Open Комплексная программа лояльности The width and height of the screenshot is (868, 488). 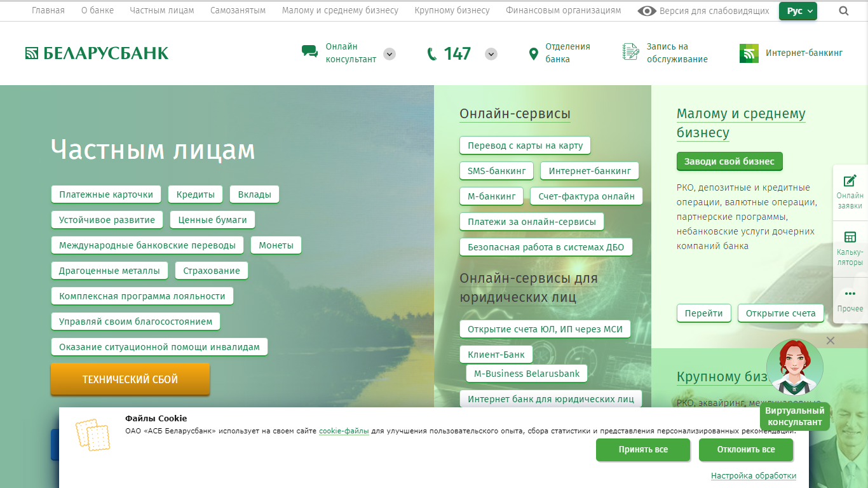click(142, 296)
